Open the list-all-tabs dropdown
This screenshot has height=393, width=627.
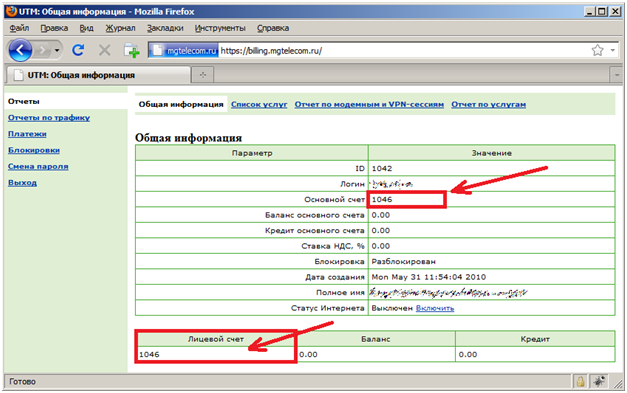click(616, 75)
